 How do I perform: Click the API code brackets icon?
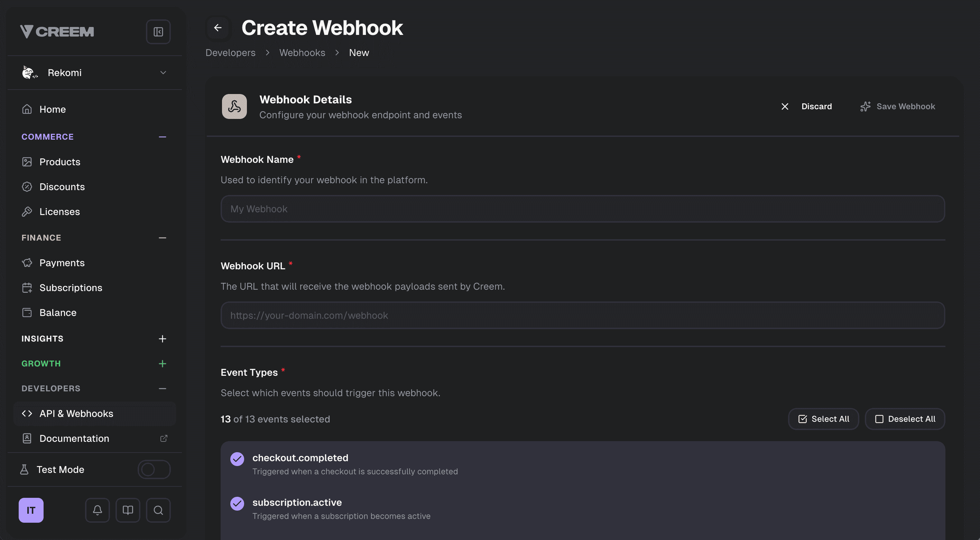(27, 414)
